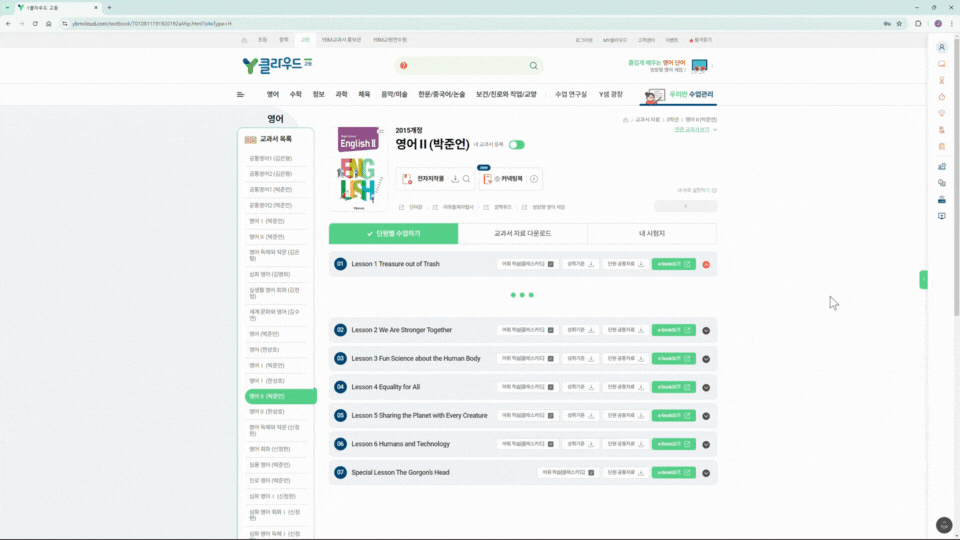The width and height of the screenshot is (960, 540).
Task: Open the green side-panel handle at right edge
Action: click(x=923, y=280)
